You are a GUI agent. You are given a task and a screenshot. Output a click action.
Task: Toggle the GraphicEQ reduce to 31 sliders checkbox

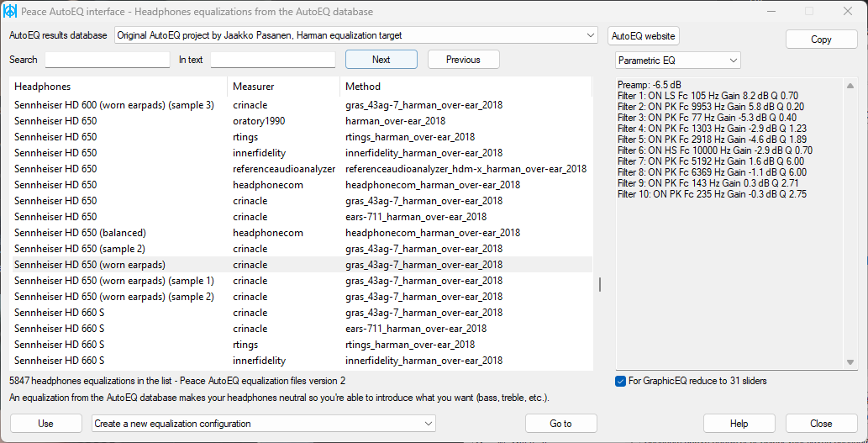[x=621, y=381]
